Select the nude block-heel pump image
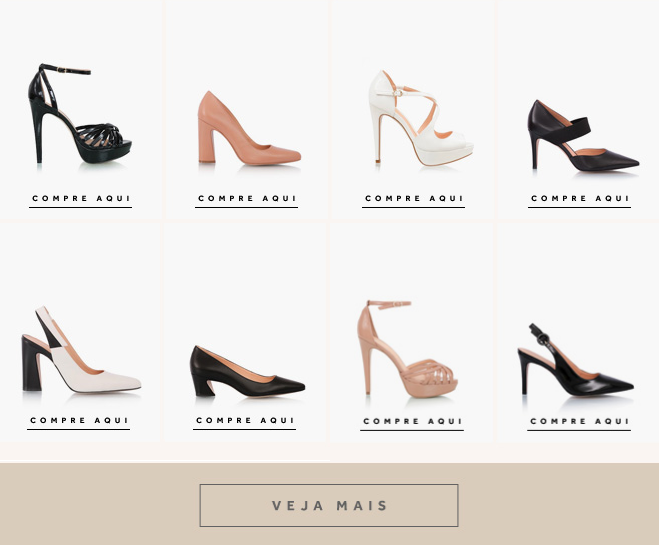Screen dimensions: 659x545 coord(249,128)
